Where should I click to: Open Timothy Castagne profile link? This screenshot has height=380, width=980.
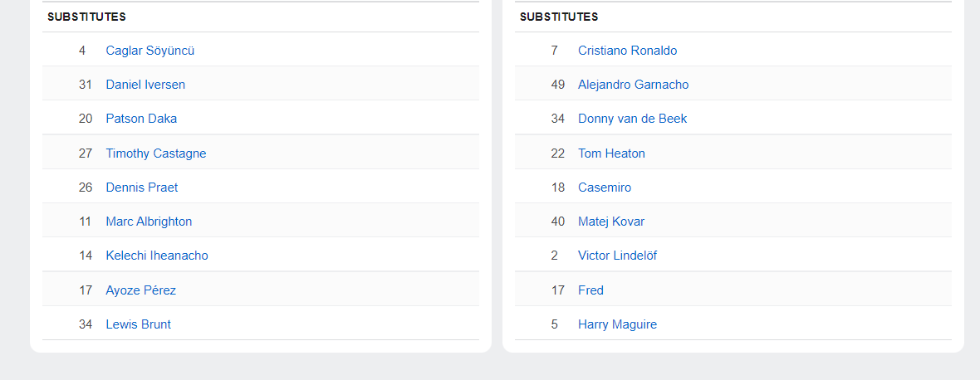[x=156, y=153]
